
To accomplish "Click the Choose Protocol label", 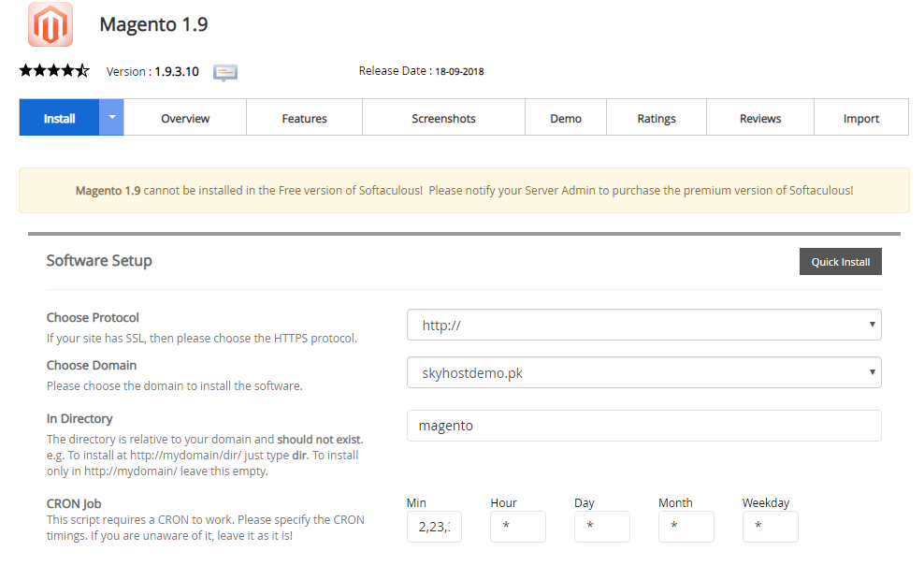I will 93,317.
